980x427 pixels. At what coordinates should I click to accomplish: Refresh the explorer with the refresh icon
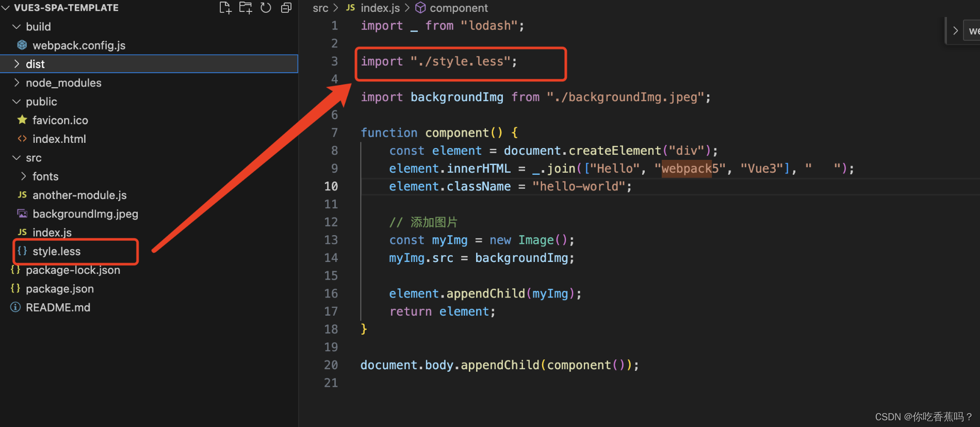[266, 8]
